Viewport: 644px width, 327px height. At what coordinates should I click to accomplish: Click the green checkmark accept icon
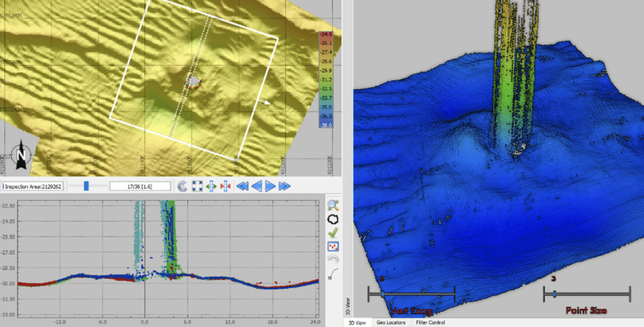tap(333, 233)
